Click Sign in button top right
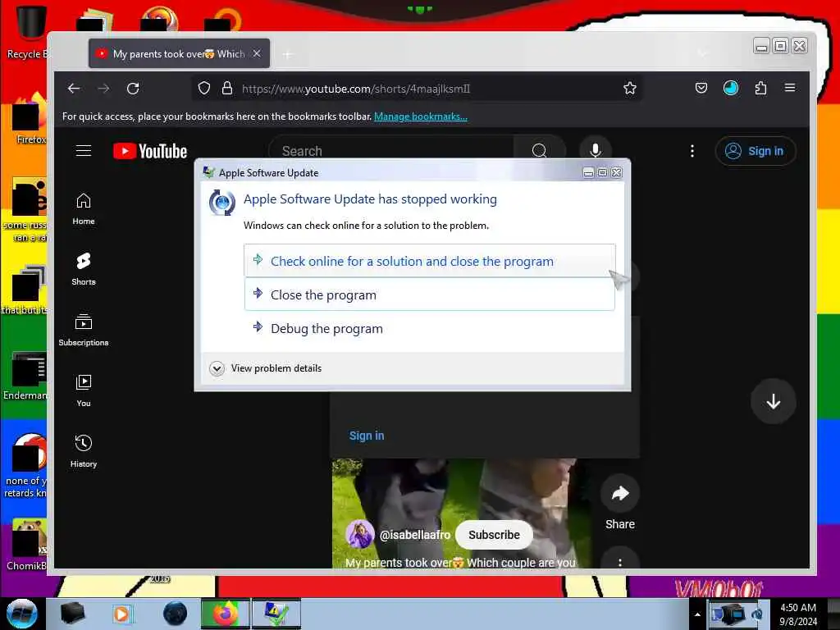840x630 pixels. tap(756, 151)
